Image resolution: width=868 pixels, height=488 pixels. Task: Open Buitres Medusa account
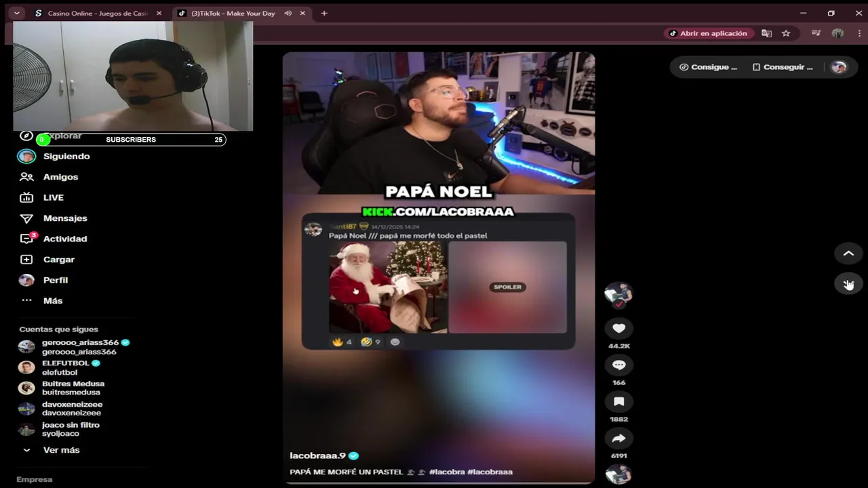click(x=73, y=388)
